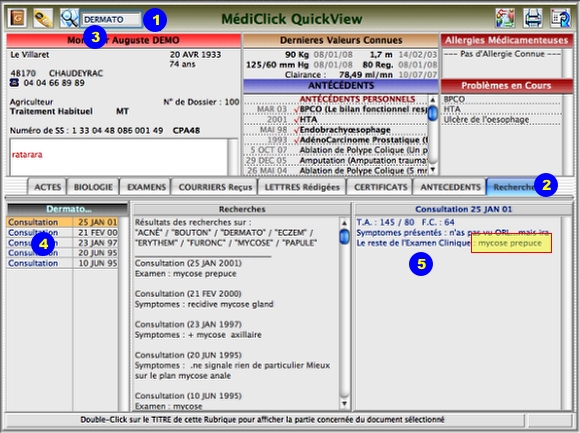
Task: Open the COURRIERS Reçus tab
Action: (215, 187)
